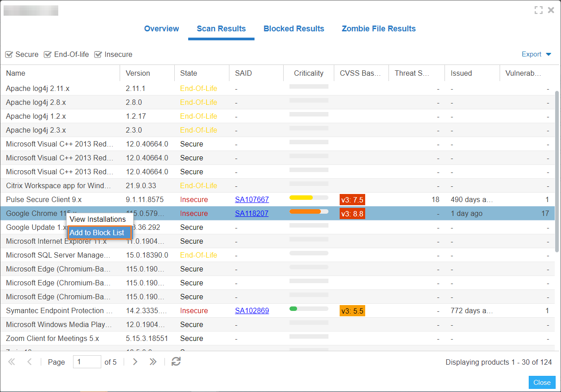Click the blue Close button
The image size is (561, 392).
pyautogui.click(x=542, y=383)
